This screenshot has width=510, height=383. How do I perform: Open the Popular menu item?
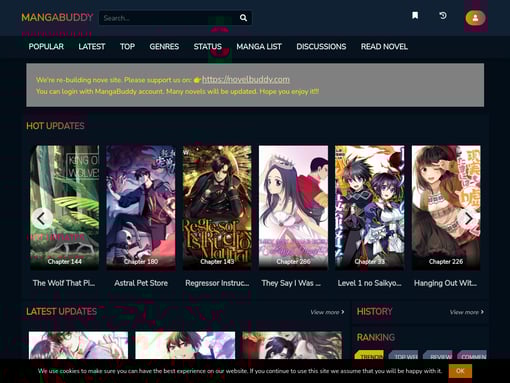(46, 47)
